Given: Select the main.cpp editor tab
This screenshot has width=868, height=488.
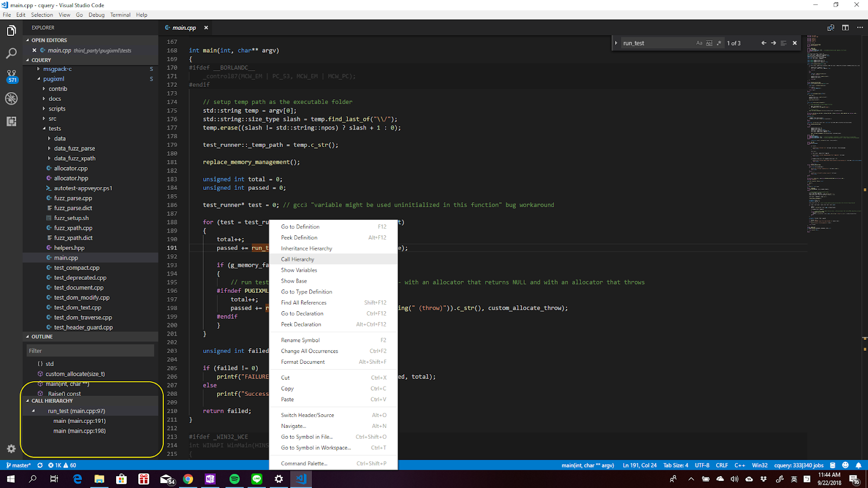Looking at the screenshot, I should [183, 27].
